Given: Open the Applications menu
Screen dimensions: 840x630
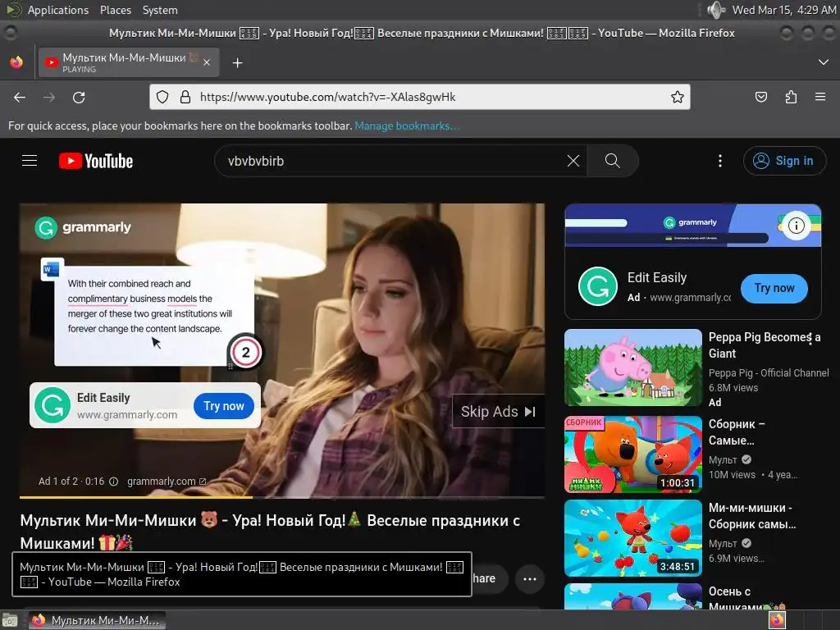Looking at the screenshot, I should 58,10.
